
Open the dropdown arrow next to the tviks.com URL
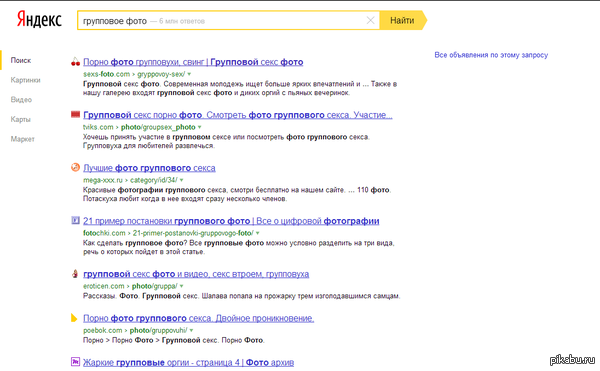(x=199, y=127)
